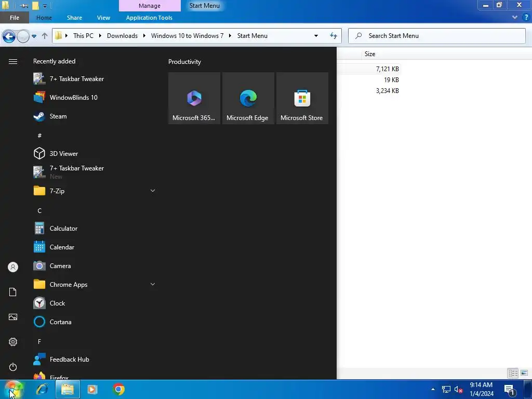Select the 19 KB file row
This screenshot has height=399, width=532.
(x=369, y=79)
